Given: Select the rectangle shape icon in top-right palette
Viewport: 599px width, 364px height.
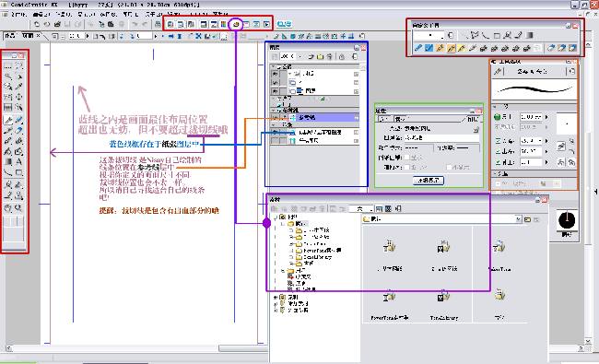Looking at the screenshot, I should tap(497, 36).
